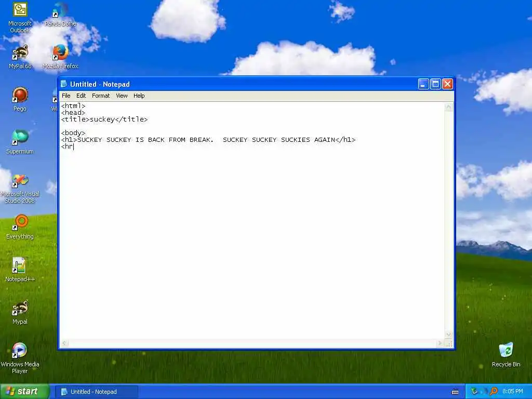
Task: Maximize the Notepad window
Action: coord(435,84)
